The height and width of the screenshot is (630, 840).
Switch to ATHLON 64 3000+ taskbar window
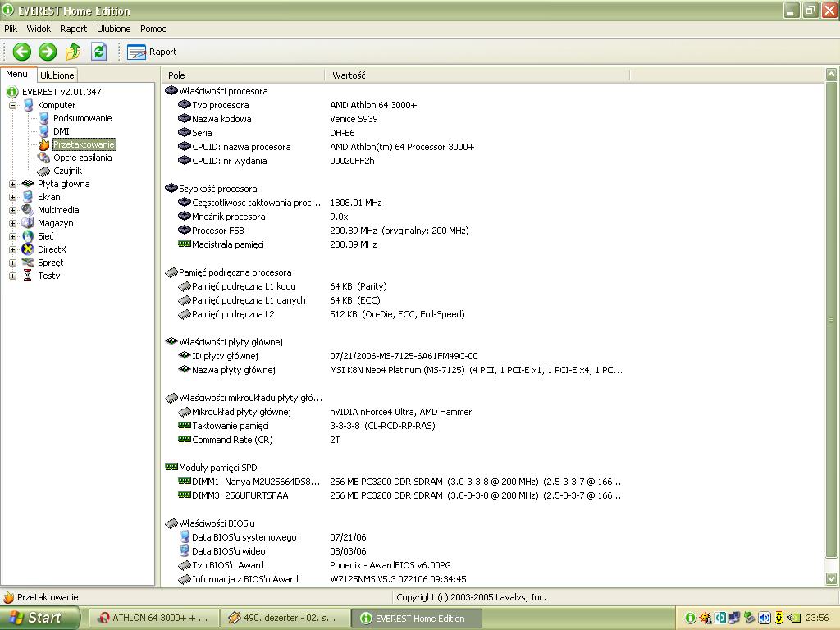pos(153,618)
